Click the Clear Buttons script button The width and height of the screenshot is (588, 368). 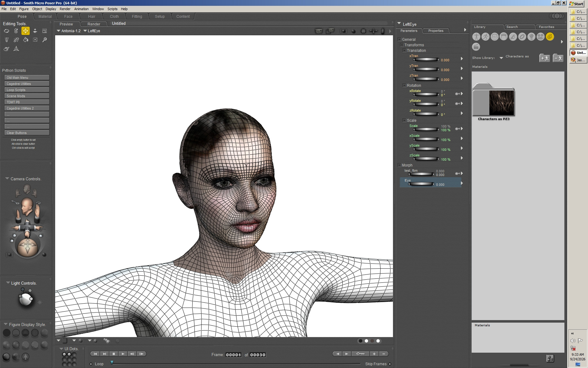click(27, 133)
